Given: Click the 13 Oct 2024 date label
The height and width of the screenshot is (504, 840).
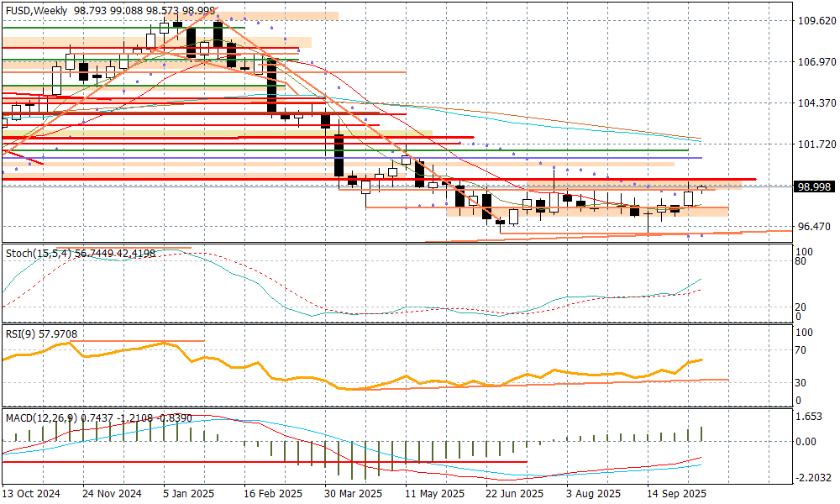Looking at the screenshot, I should [32, 494].
